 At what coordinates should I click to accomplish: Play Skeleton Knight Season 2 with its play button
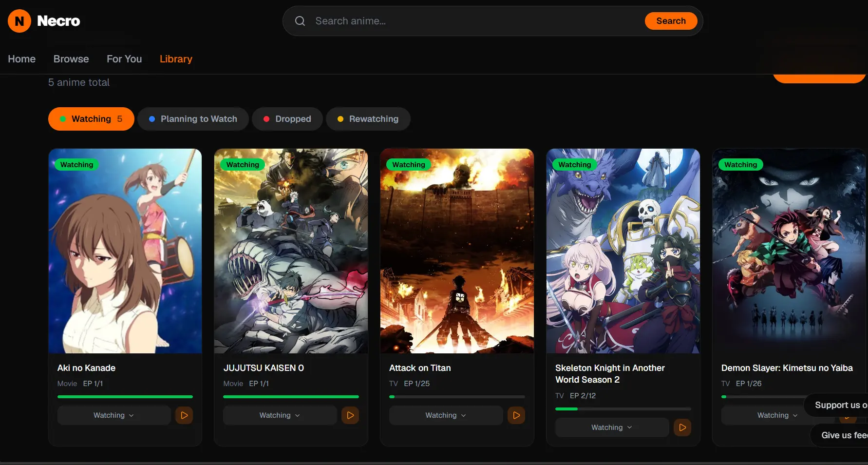682,427
